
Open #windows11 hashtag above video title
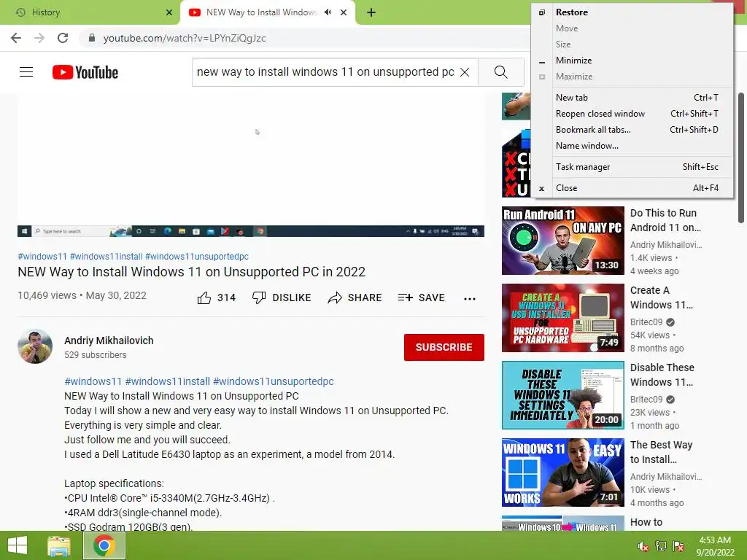[x=42, y=256]
